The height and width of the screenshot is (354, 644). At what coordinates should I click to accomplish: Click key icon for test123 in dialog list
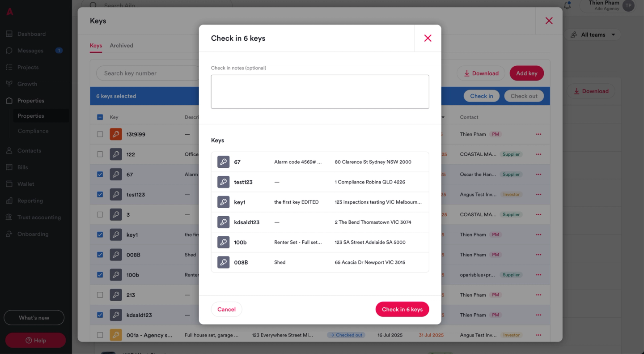(x=223, y=182)
